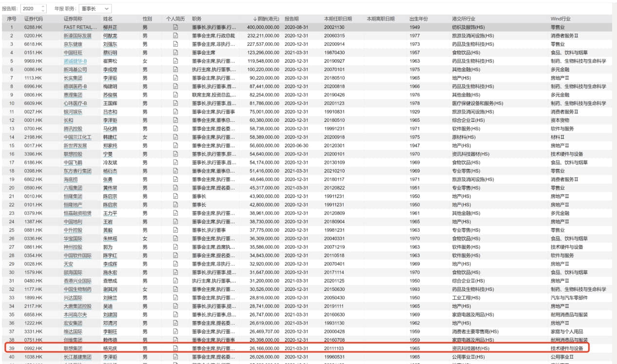
Task: Sort by the Wind行业 column header
Action: pyautogui.click(x=560, y=19)
